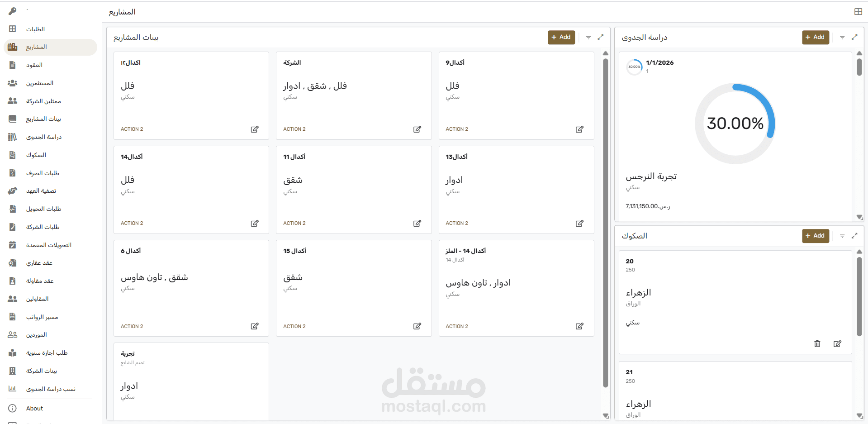Open filter menu in بينات المشاريع panel
Viewport: 868px width, 424px height.
coord(588,37)
